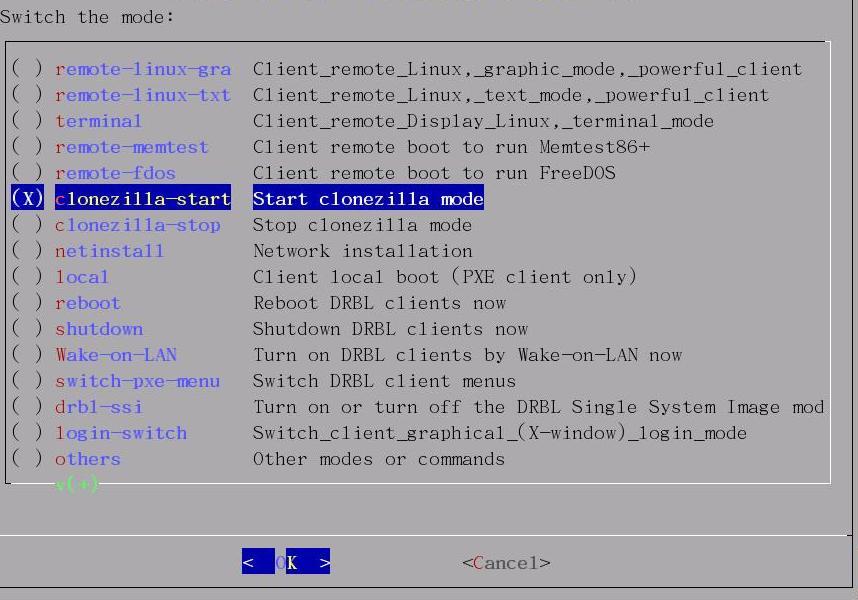Click 'Client_remote_Linux,_graphic_mode' description

click(527, 69)
